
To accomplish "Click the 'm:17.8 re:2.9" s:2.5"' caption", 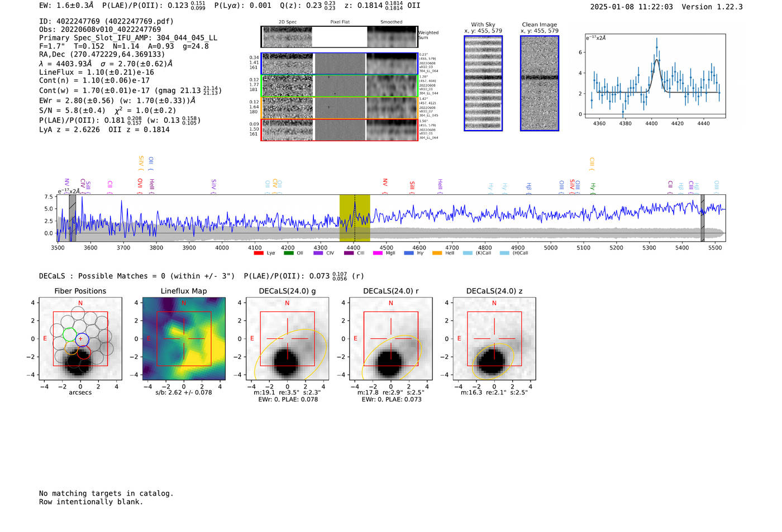I will tap(391, 392).
